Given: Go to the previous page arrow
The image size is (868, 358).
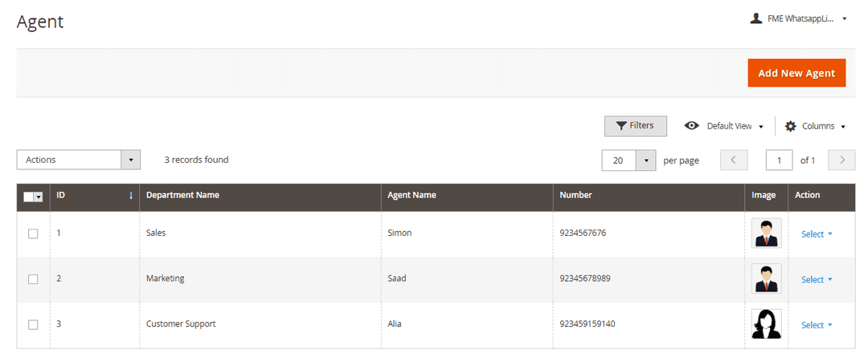Looking at the screenshot, I should [734, 160].
